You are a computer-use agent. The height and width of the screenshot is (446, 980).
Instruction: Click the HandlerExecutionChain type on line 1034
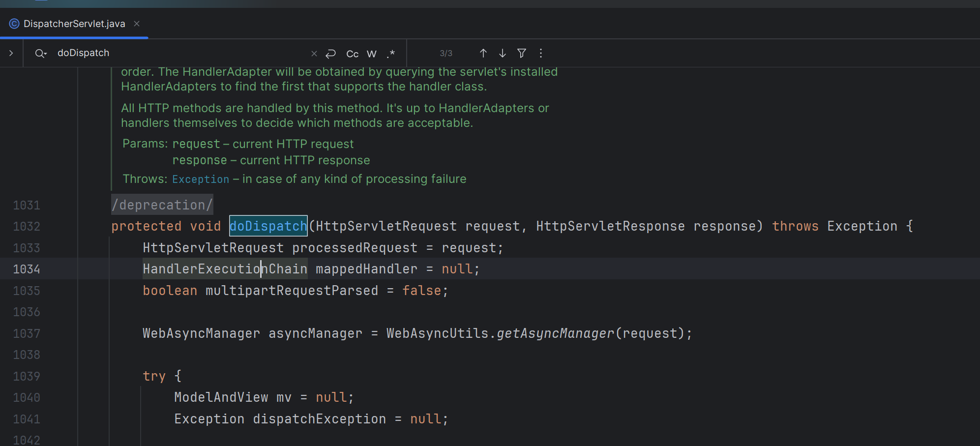pos(225,268)
